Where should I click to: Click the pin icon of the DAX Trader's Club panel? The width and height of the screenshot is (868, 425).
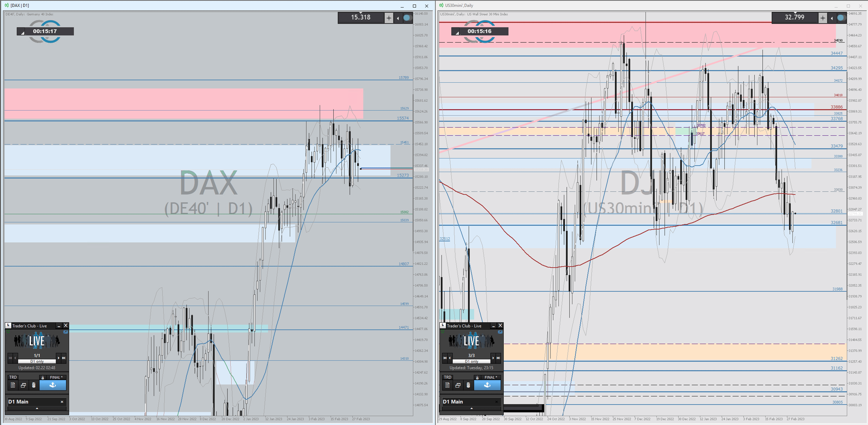pyautogui.click(x=9, y=325)
